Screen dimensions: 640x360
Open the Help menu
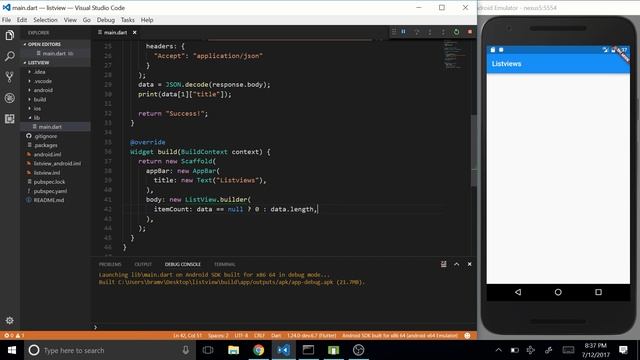pyautogui.click(x=147, y=20)
